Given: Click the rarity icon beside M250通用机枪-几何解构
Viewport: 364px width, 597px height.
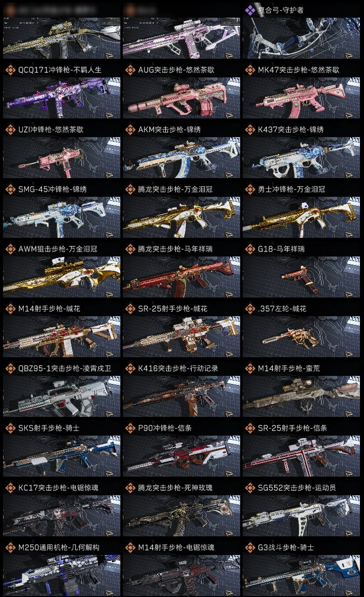Looking at the screenshot, I should click(10, 547).
